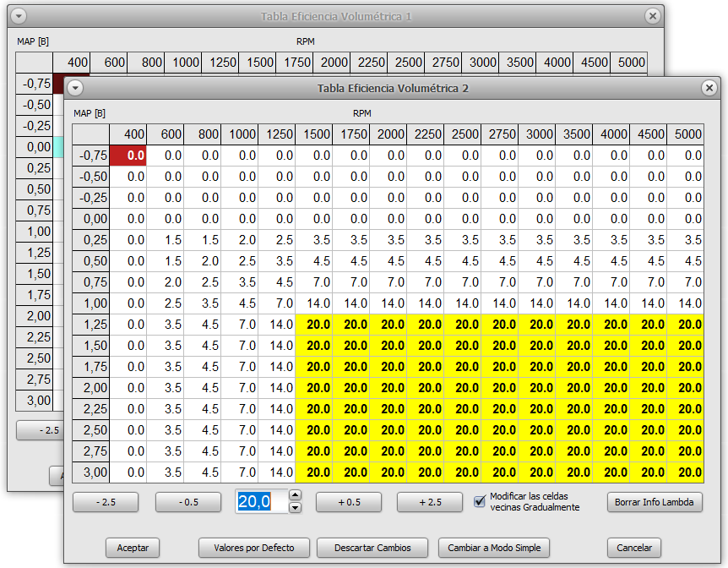Click the 20,0 value input field
The width and height of the screenshot is (728, 568).
[262, 501]
